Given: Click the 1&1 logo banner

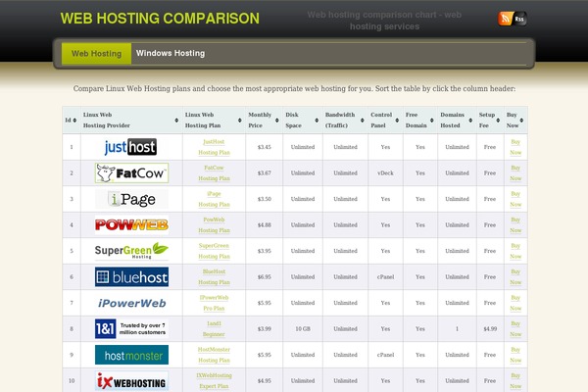Looking at the screenshot, I should coord(131,328).
